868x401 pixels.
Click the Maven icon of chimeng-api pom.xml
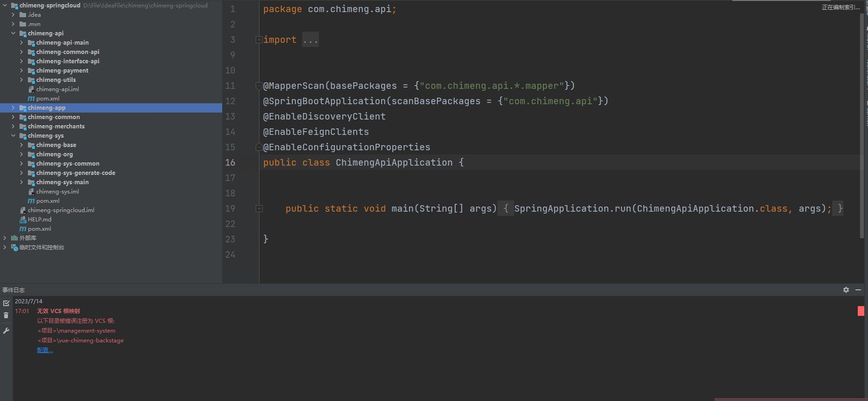click(31, 99)
